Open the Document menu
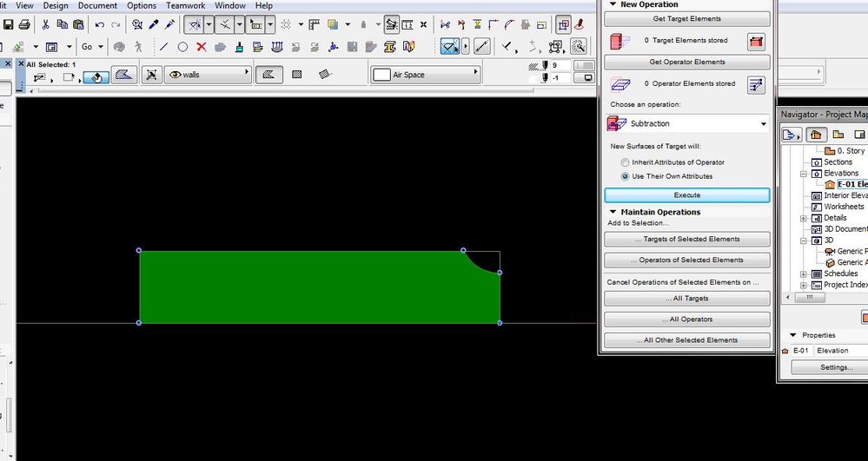868x461 pixels. 97,5
